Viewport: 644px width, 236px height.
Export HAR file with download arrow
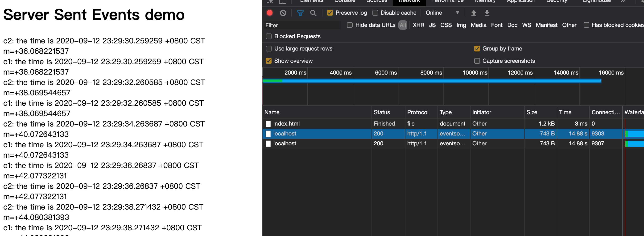(x=487, y=13)
